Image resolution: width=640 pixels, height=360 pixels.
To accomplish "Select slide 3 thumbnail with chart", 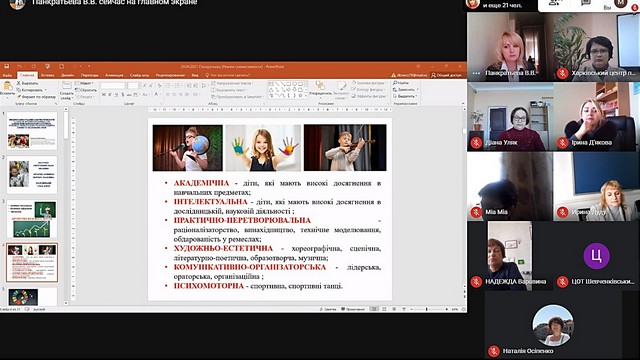I will 32,219.
